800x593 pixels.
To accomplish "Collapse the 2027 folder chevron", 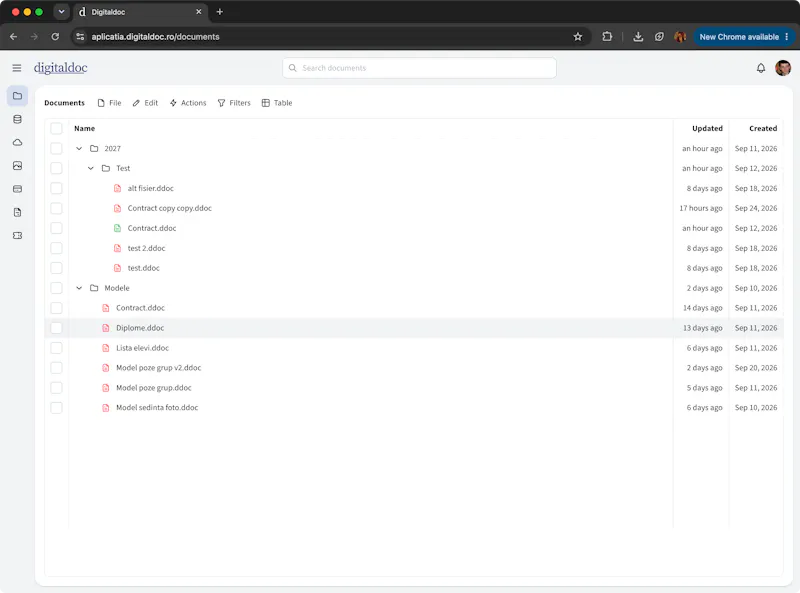I will coord(79,149).
